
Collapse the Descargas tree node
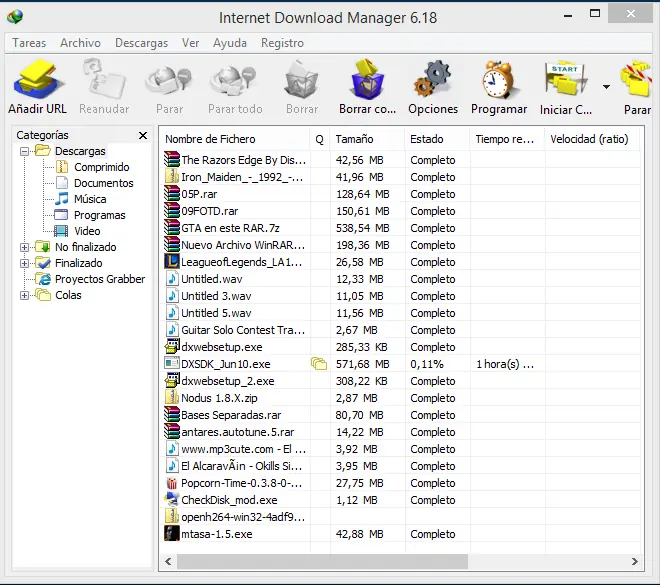(24, 151)
